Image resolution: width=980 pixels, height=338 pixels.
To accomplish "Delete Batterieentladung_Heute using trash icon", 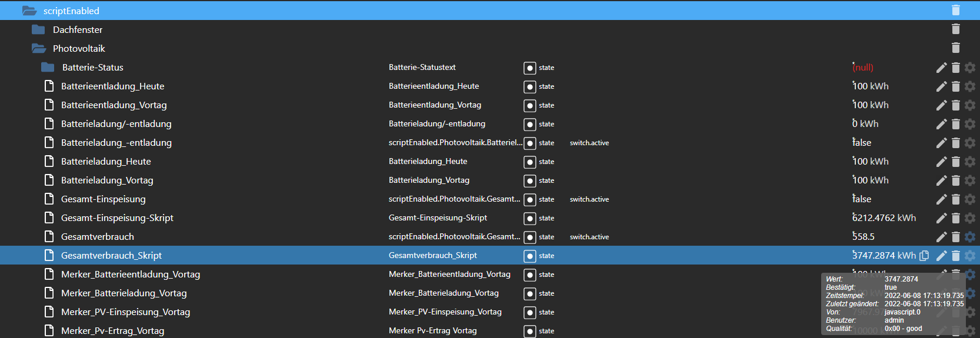I will [956, 86].
